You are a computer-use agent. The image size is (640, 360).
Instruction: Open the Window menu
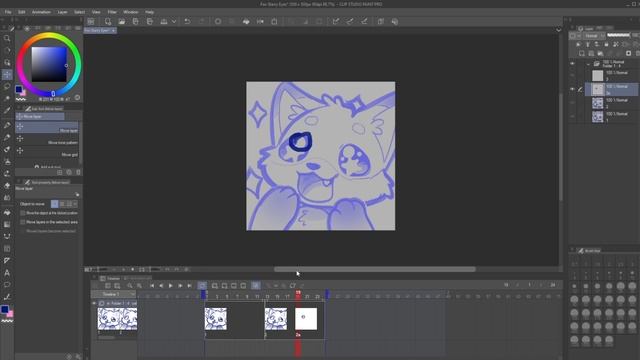[x=131, y=12]
